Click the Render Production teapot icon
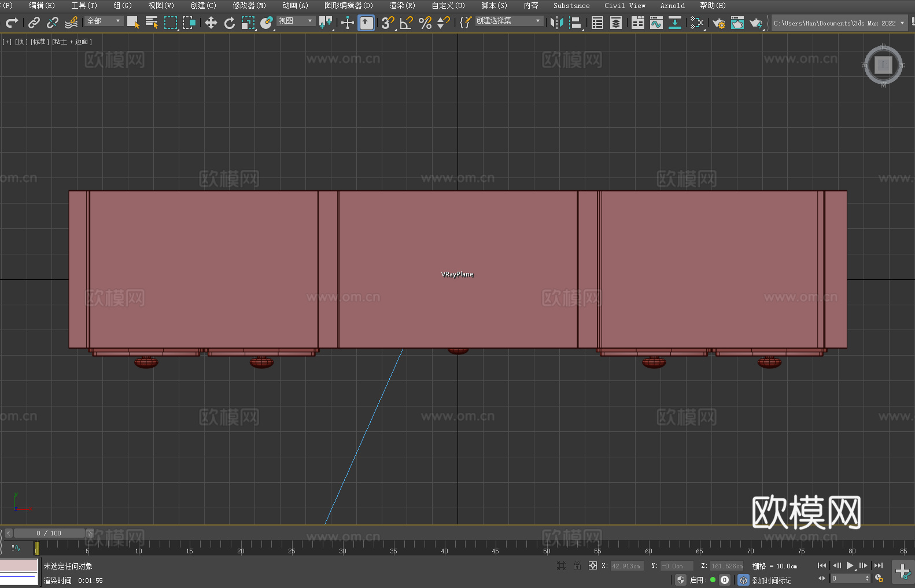915x588 pixels. (x=756, y=23)
